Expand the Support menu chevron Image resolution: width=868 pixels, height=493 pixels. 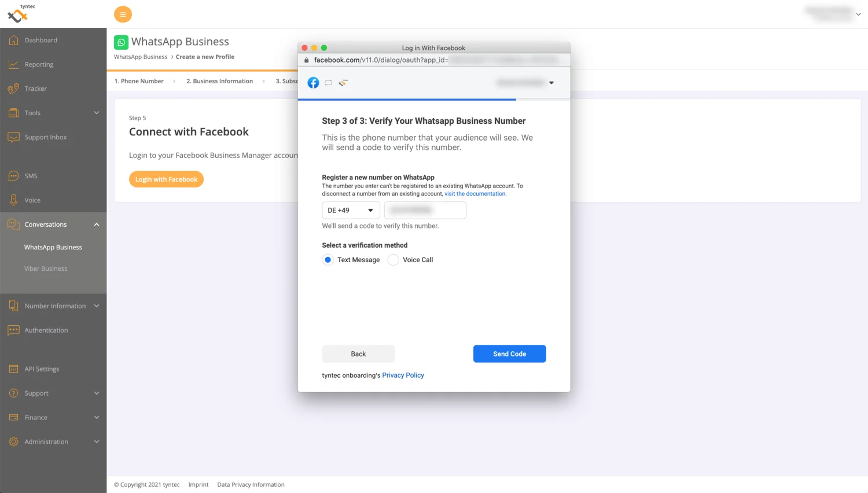tap(97, 393)
